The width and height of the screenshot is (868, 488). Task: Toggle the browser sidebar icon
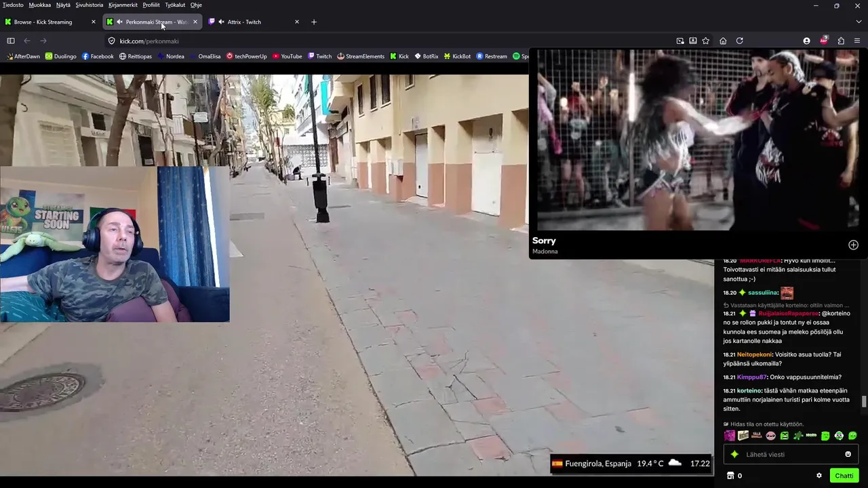11,41
